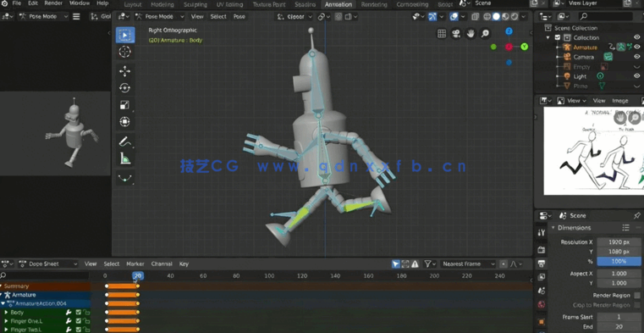Image resolution: width=644 pixels, height=333 pixels.
Task: Switch to solid viewport shading
Action: (496, 16)
